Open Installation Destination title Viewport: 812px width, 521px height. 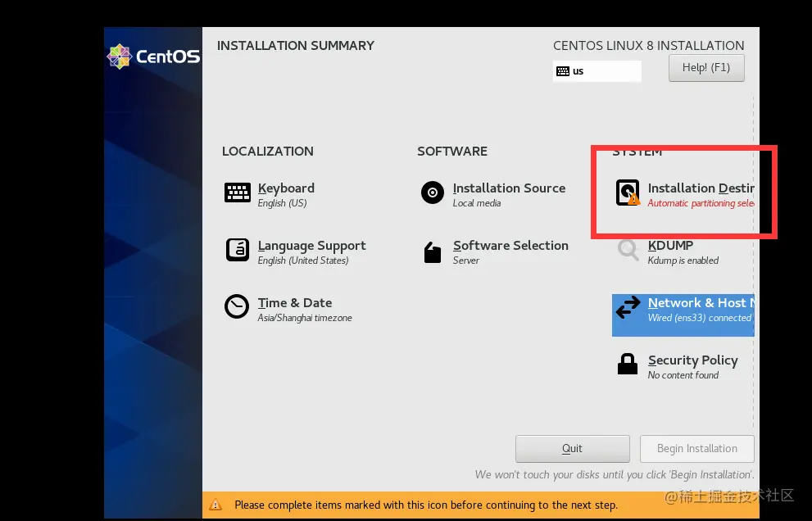701,188
